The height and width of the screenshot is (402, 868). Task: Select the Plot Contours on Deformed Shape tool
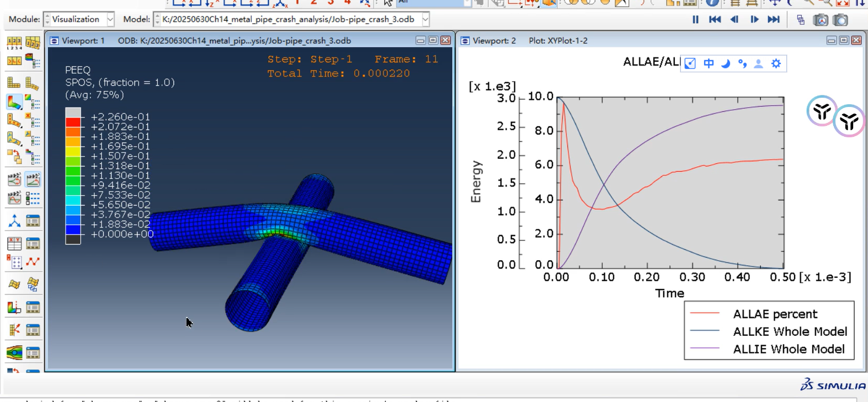[14, 102]
